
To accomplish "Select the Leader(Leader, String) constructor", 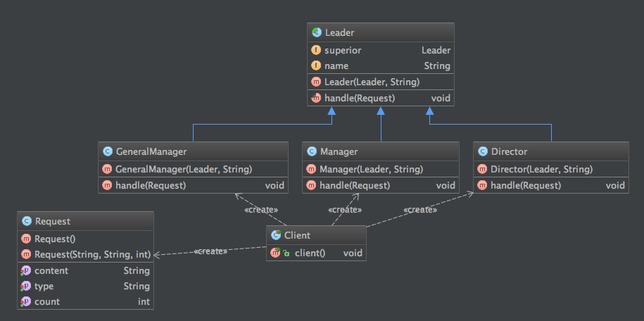I will tap(372, 82).
